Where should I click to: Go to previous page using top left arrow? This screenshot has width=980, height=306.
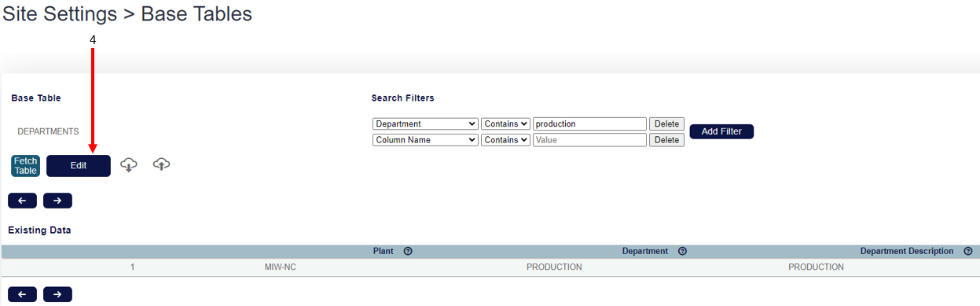tap(22, 201)
